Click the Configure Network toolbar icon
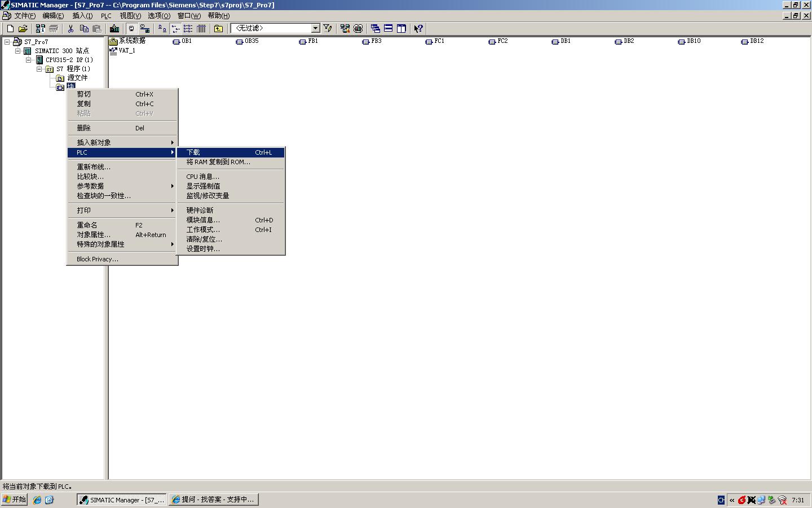This screenshot has width=812, height=508. (x=345, y=28)
